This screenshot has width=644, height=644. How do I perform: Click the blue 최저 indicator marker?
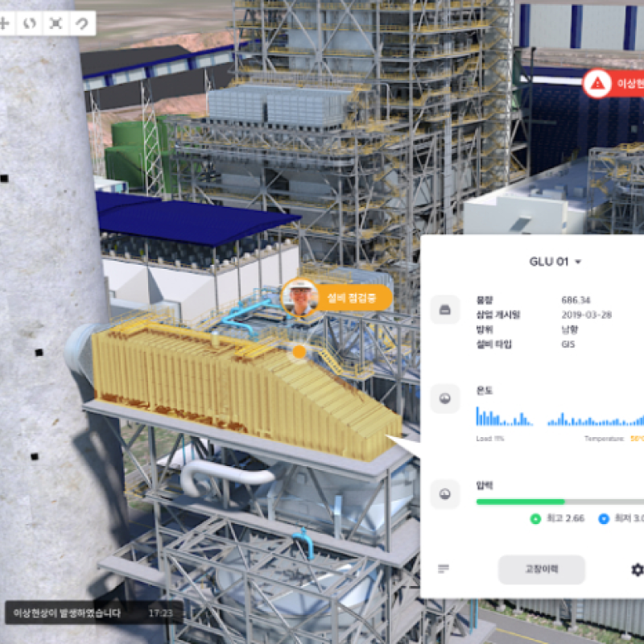[x=604, y=519]
